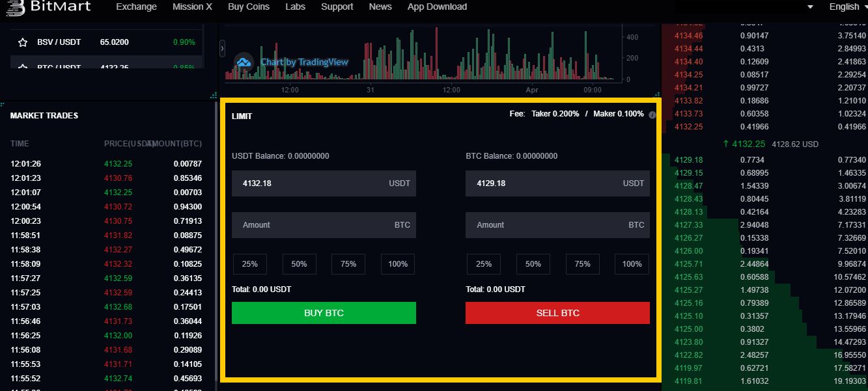Click the 4133.73 ask order row
The image size is (868, 391).
click(x=764, y=114)
